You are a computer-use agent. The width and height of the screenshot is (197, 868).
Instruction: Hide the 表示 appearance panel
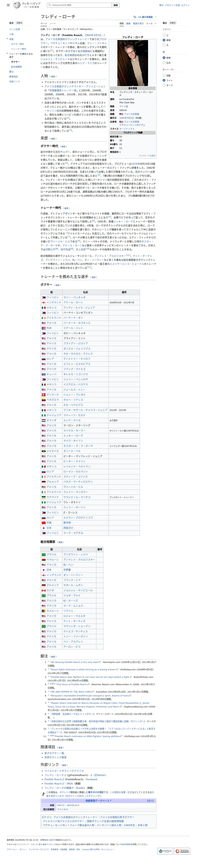pyautogui.click(x=173, y=23)
